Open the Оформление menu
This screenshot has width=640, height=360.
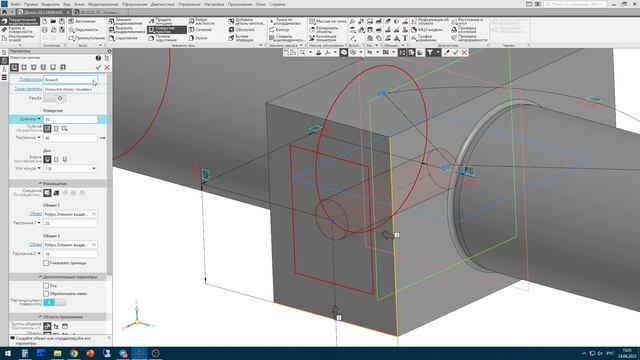coord(134,4)
